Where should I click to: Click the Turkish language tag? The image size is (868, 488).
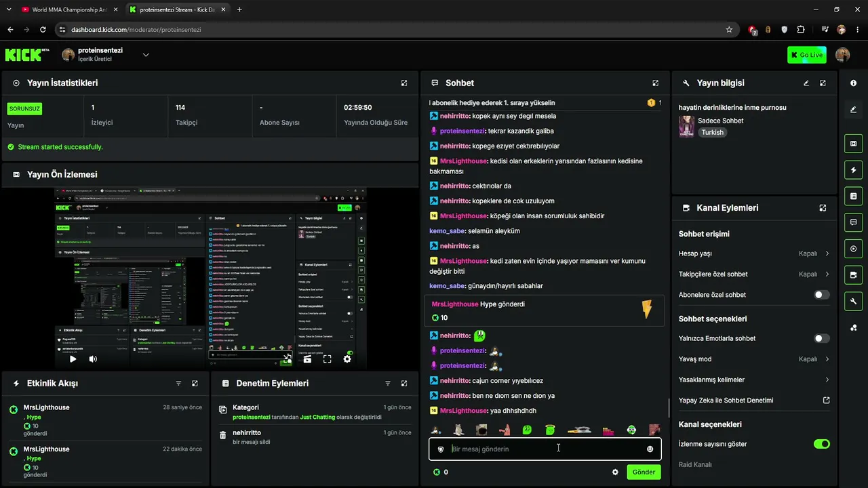point(712,133)
